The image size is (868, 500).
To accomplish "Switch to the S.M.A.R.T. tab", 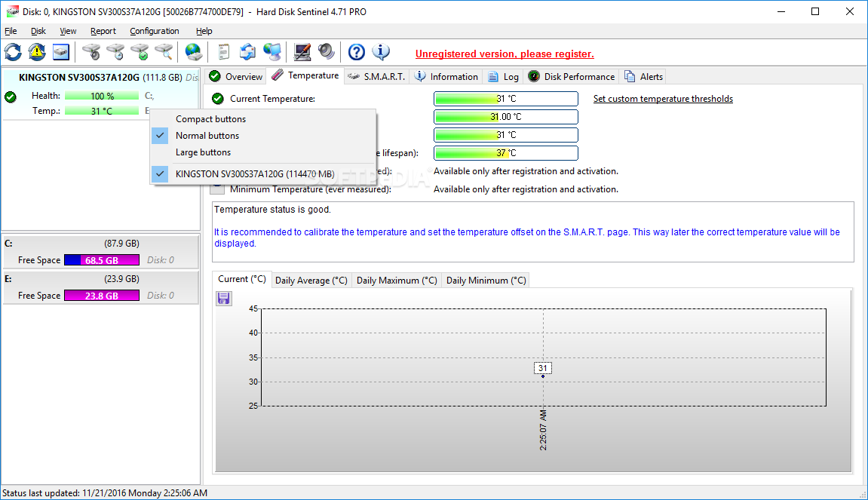I will pyautogui.click(x=377, y=76).
